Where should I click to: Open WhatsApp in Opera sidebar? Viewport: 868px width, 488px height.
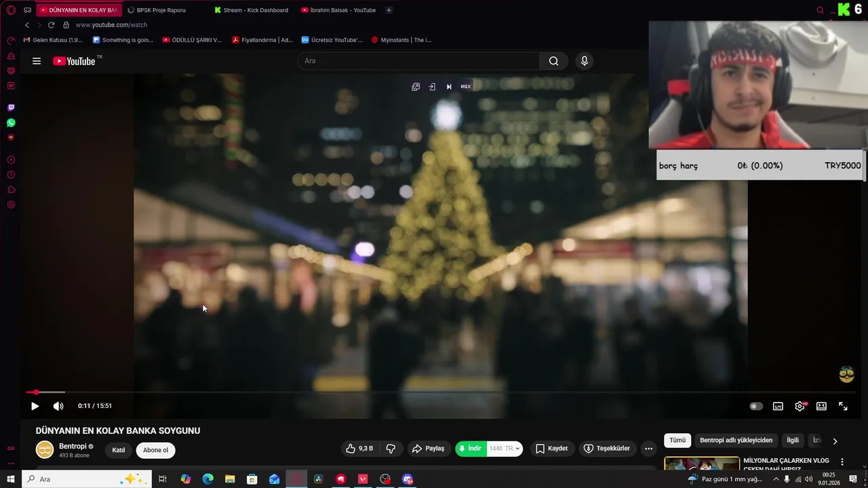coord(11,123)
